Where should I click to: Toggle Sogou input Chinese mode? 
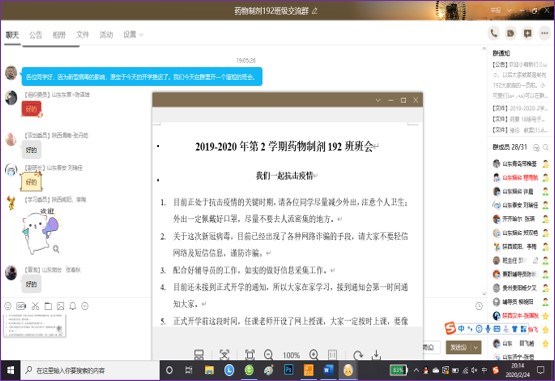(461, 329)
